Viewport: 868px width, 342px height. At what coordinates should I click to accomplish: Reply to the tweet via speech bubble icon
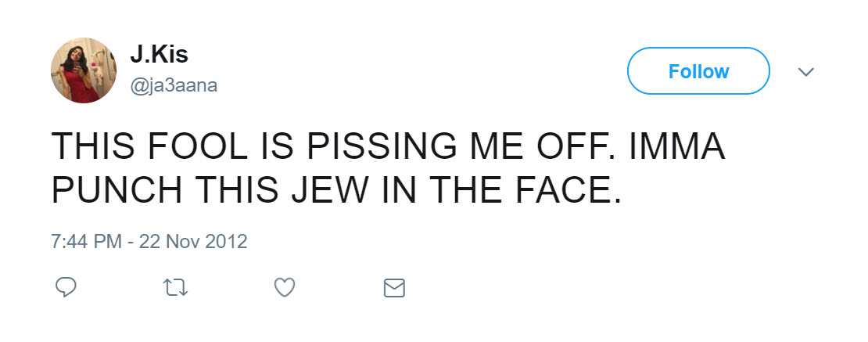pyautogui.click(x=66, y=289)
